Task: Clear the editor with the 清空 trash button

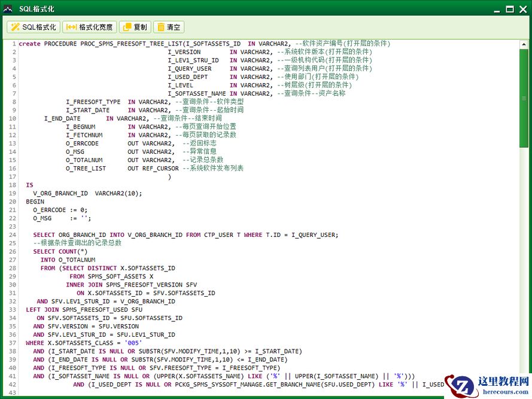Action: [x=168, y=27]
